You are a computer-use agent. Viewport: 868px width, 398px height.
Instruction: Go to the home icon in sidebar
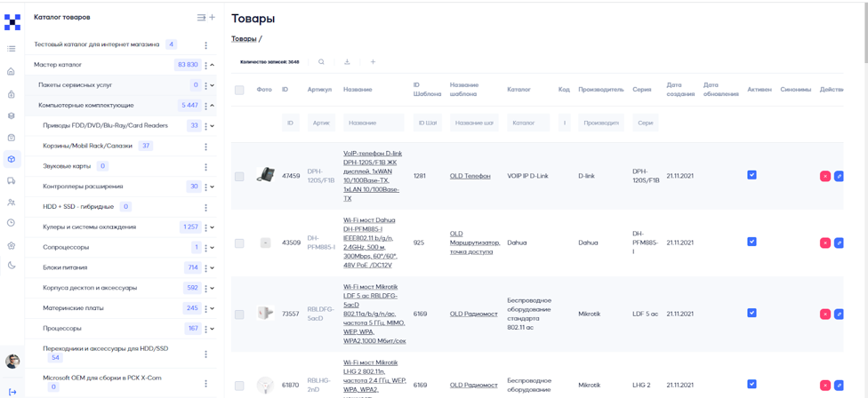pyautogui.click(x=11, y=71)
